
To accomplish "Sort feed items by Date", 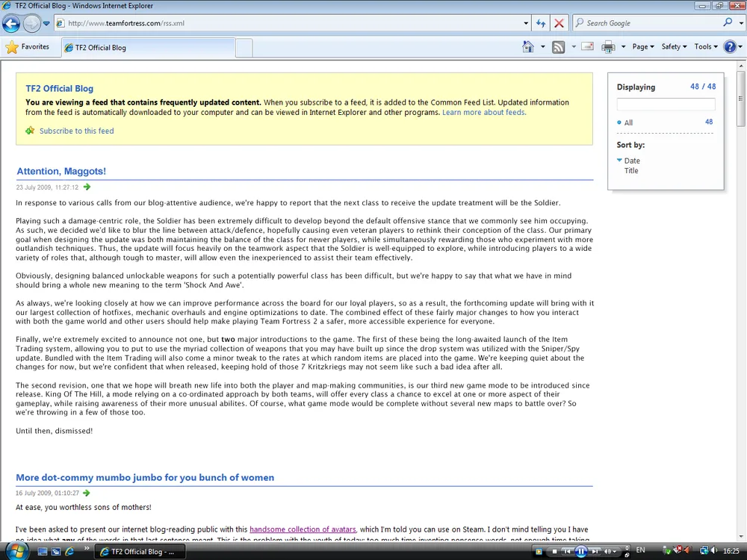I will 632,161.
